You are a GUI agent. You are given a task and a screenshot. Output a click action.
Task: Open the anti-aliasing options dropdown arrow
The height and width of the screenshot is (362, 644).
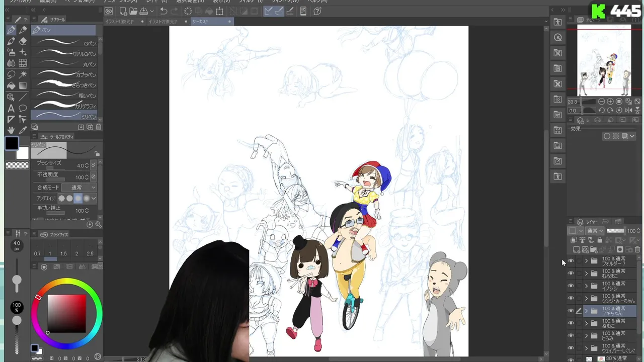pyautogui.click(x=94, y=199)
